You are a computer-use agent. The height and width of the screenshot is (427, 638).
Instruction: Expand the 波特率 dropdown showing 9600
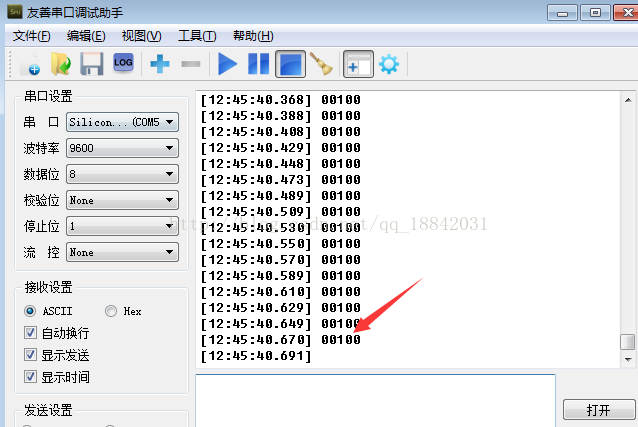click(122, 148)
